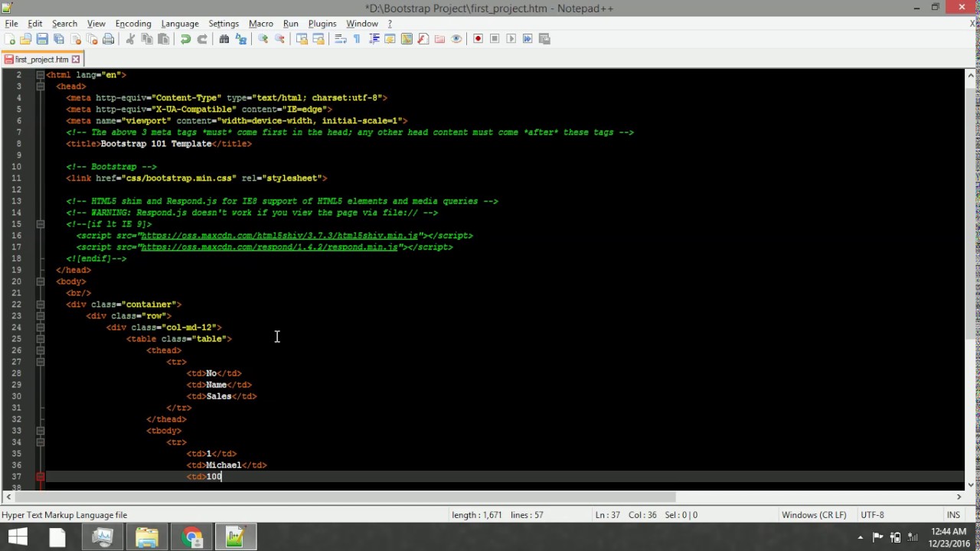The width and height of the screenshot is (980, 551).
Task: Toggle synchronized vertical scrolling
Action: (x=302, y=39)
